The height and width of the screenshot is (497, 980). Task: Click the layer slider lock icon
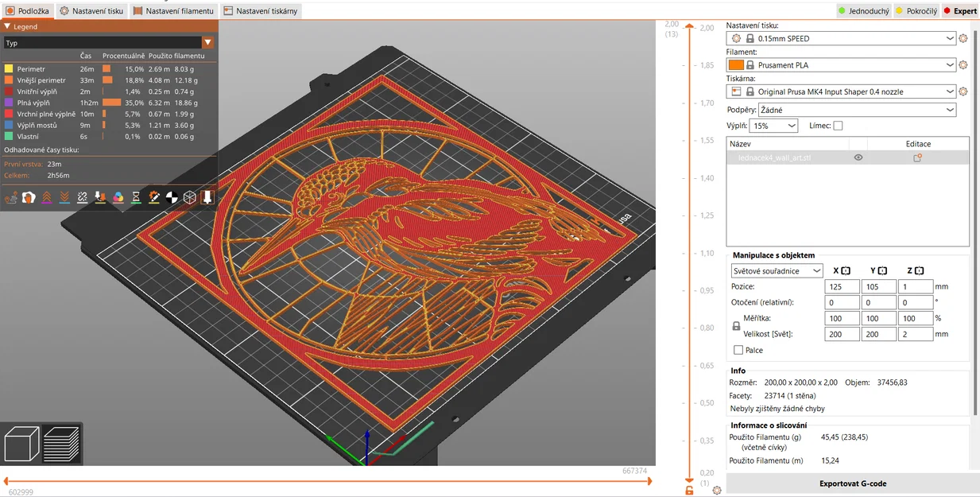click(689, 491)
